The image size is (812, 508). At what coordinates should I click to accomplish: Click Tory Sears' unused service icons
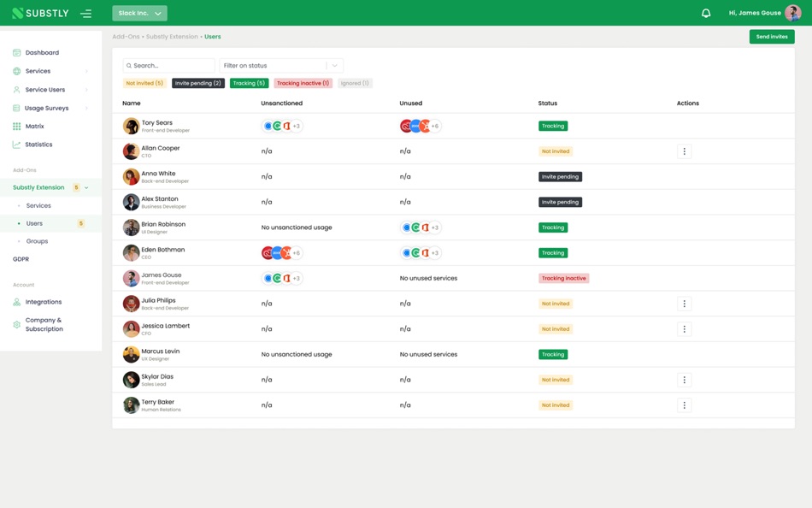(421, 126)
